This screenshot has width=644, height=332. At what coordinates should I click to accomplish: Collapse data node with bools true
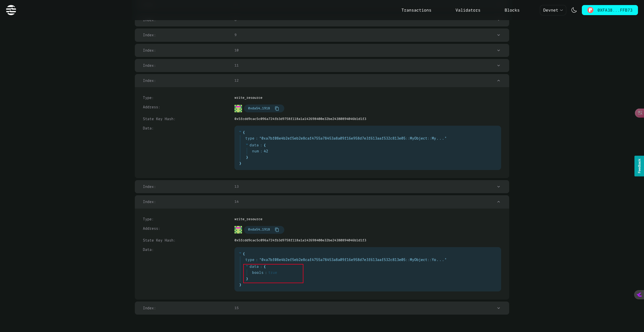tap(247, 266)
